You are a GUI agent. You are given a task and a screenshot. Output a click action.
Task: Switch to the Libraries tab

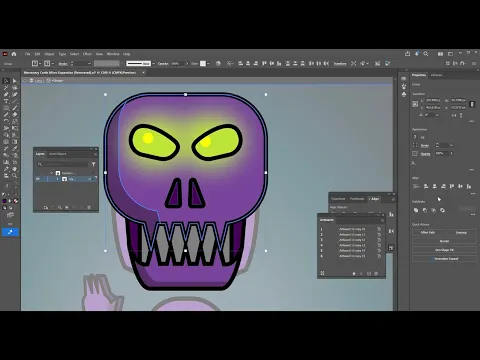pos(436,75)
